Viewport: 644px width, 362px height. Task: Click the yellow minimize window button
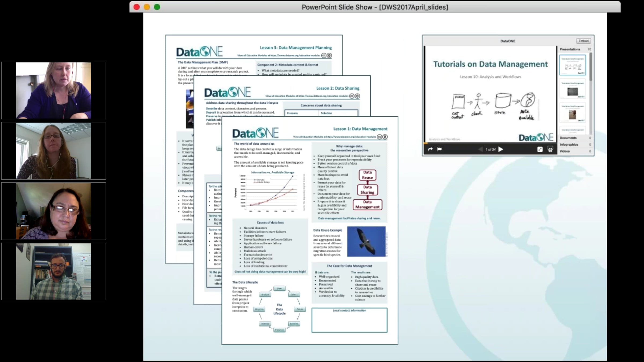147,7
